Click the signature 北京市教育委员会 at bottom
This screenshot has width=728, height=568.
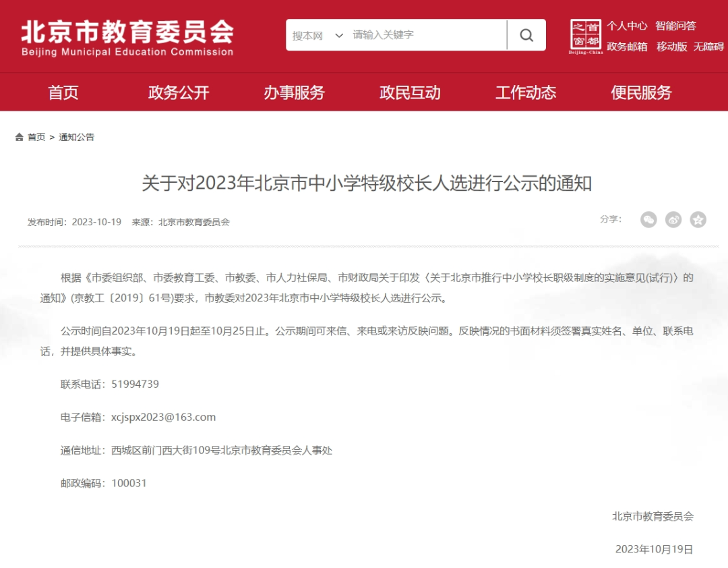pos(653,517)
